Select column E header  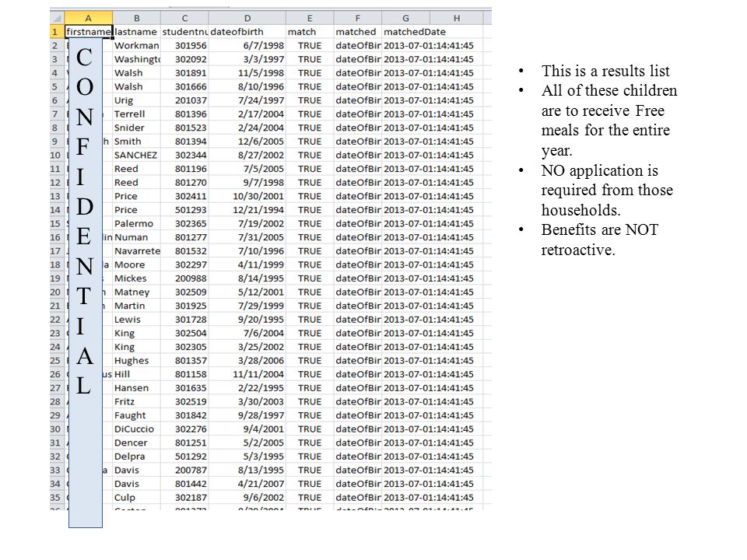point(310,18)
